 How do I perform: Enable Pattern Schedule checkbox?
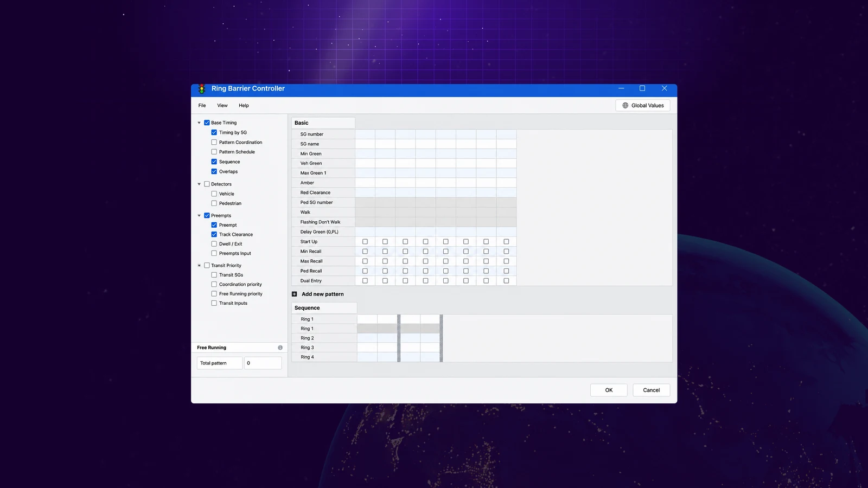[214, 152]
